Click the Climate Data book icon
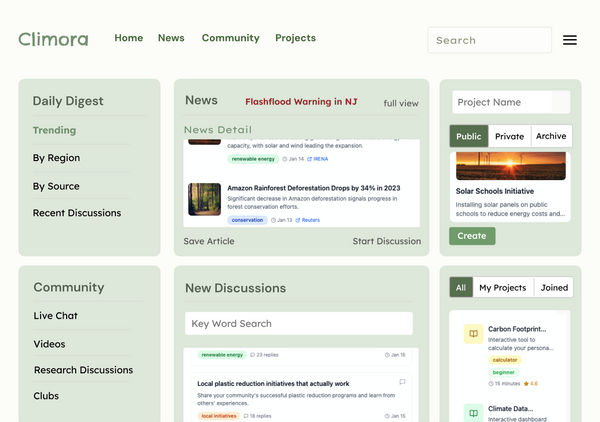 (x=473, y=413)
